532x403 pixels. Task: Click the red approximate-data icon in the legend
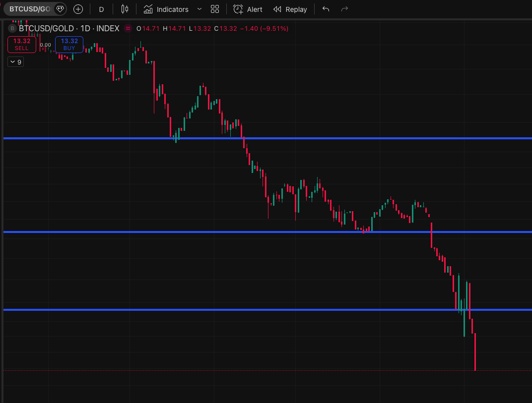128,28
